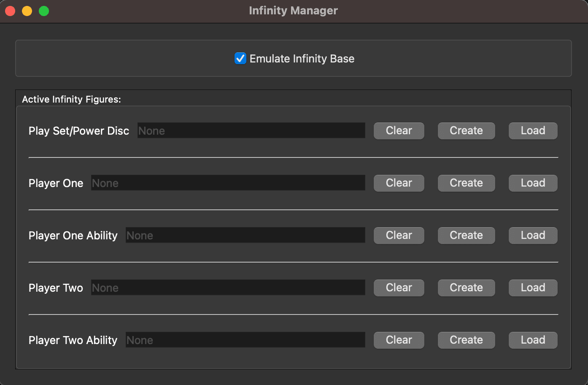Create a Play Set/Power Disc figure
Image resolution: width=588 pixels, height=385 pixels.
[467, 131]
